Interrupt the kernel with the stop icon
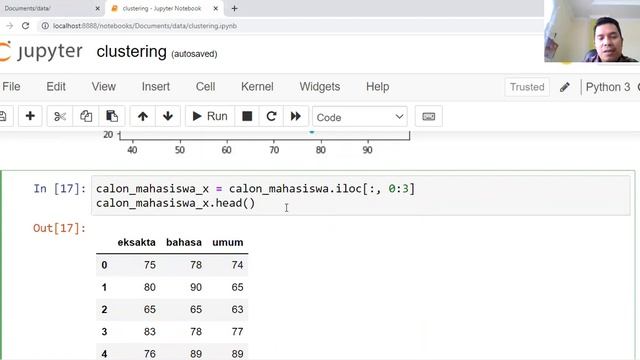The height and width of the screenshot is (360, 640). click(x=247, y=116)
